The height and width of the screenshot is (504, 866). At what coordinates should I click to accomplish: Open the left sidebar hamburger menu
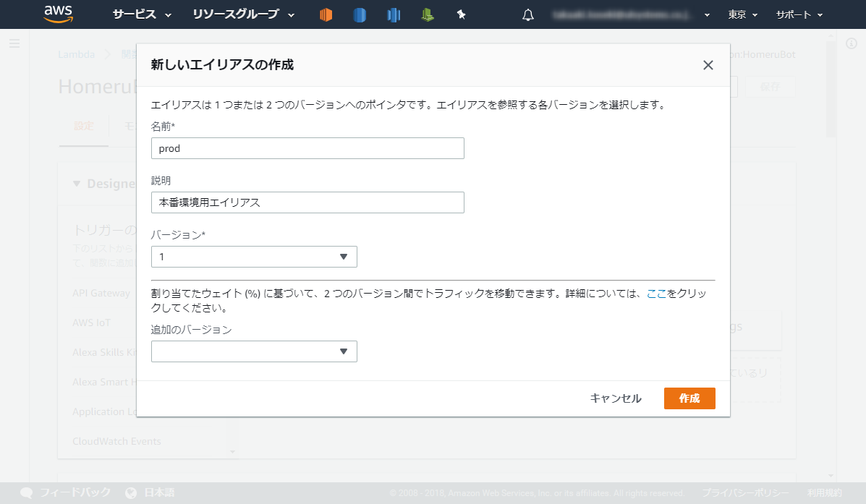pos(14,43)
